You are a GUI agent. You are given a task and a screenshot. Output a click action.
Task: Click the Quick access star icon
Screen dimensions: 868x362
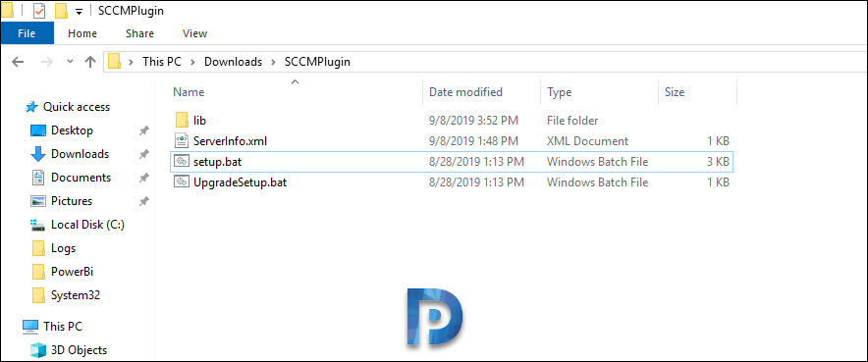point(31,107)
